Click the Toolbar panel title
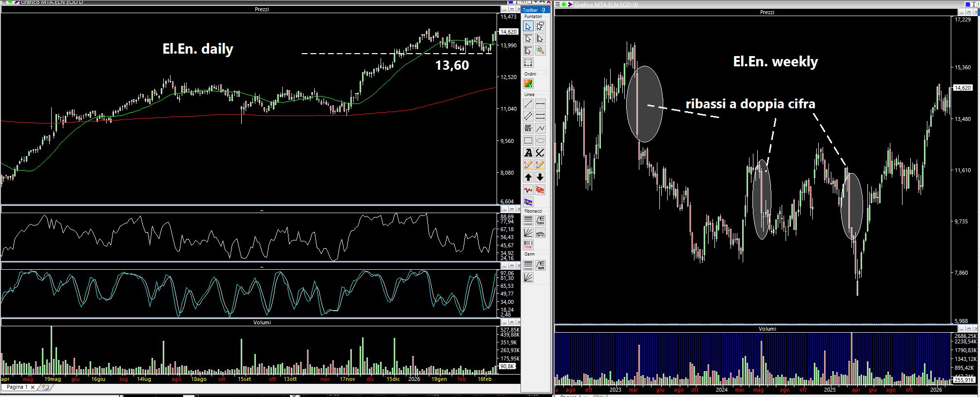 tap(530, 10)
